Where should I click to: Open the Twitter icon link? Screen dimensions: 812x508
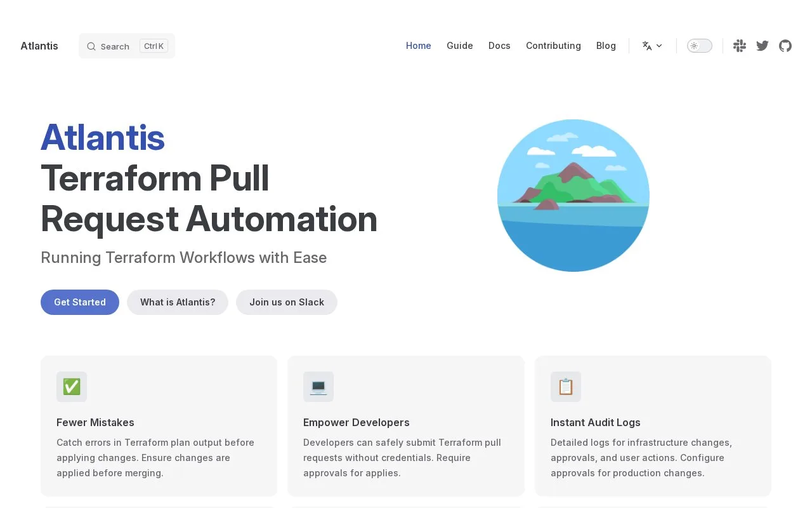pyautogui.click(x=763, y=46)
